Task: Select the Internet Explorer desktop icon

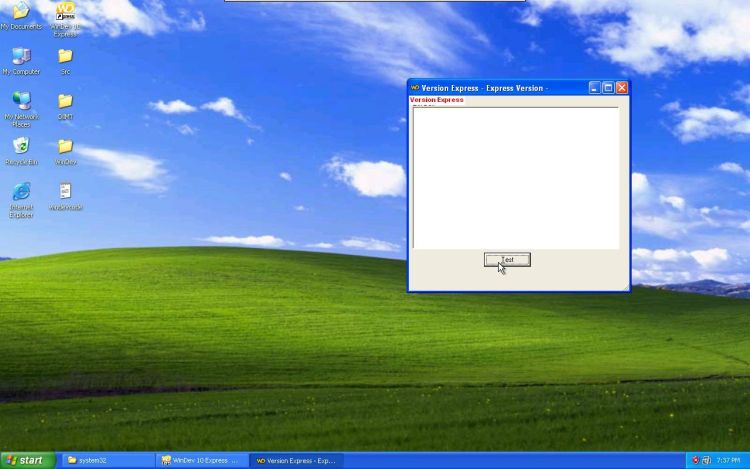Action: pyautogui.click(x=21, y=200)
